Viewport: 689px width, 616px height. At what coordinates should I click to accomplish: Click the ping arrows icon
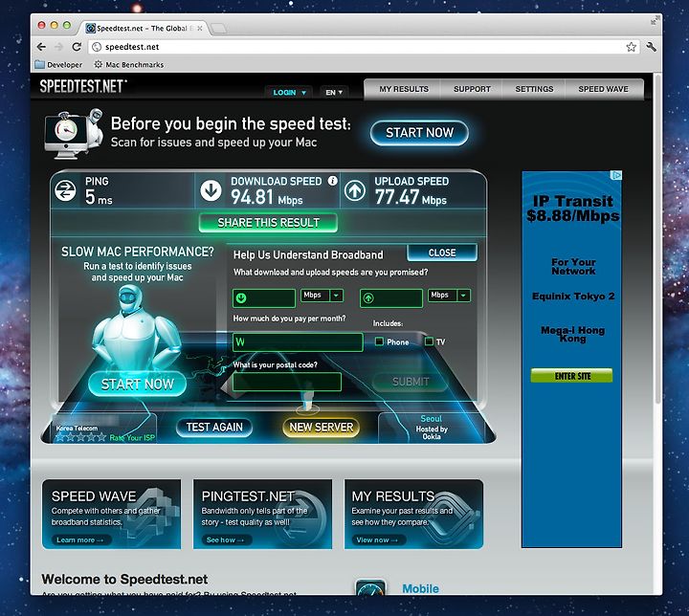point(65,190)
